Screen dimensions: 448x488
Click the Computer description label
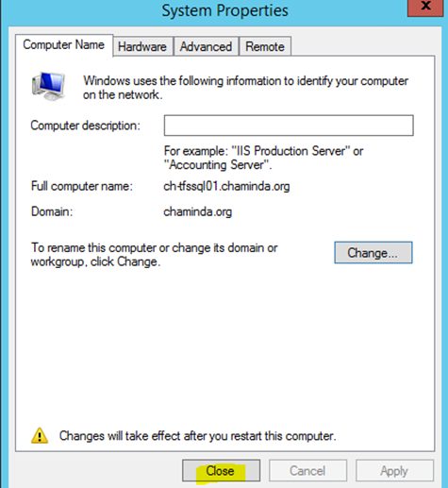(x=85, y=126)
